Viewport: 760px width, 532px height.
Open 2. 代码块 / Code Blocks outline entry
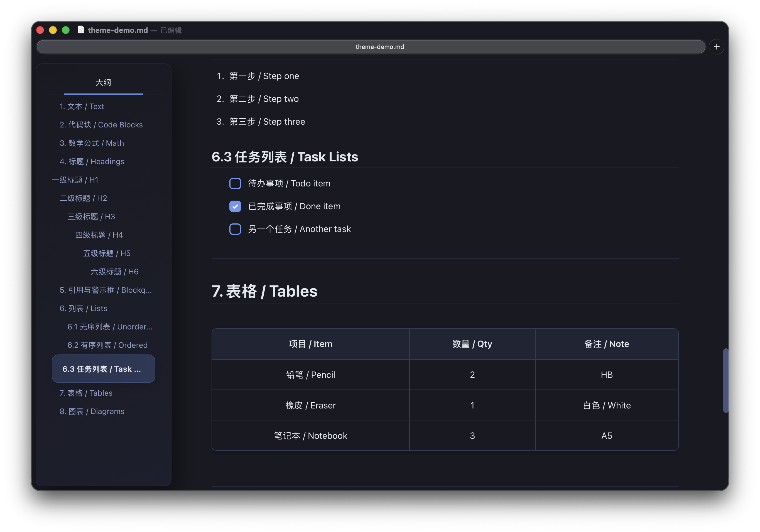(101, 125)
